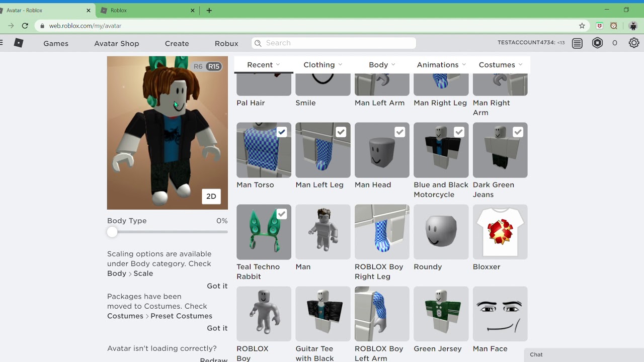Select the ROBLOX Boy bundle item
The image size is (644, 362).
tap(264, 314)
